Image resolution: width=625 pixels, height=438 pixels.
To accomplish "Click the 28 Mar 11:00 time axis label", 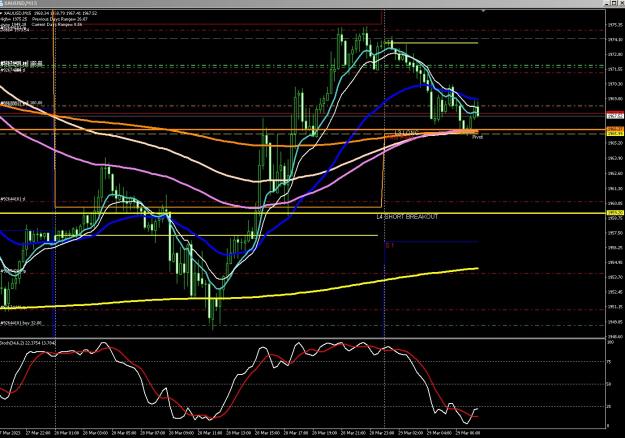I will pyautogui.click(x=208, y=432).
